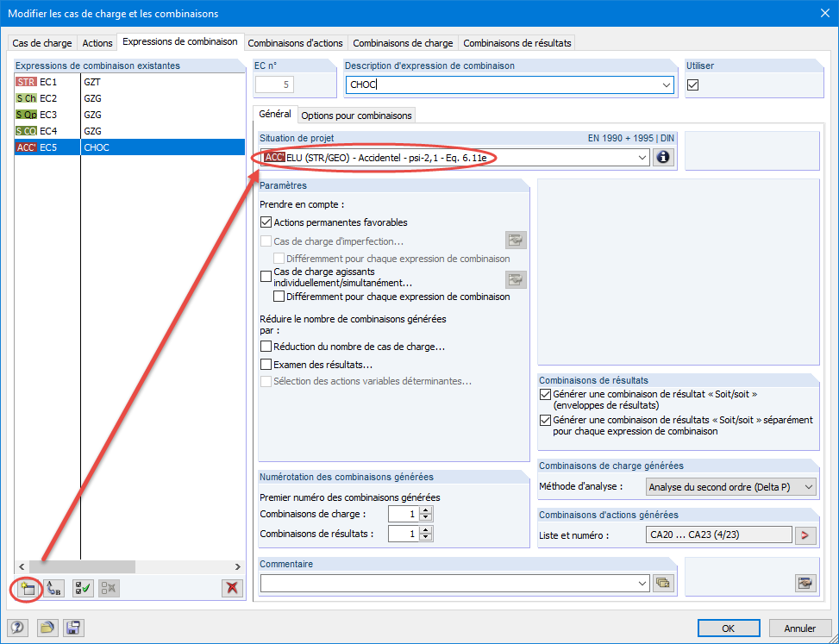Open the Combinaisons de charge tab
This screenshot has width=839, height=644.
click(x=403, y=43)
